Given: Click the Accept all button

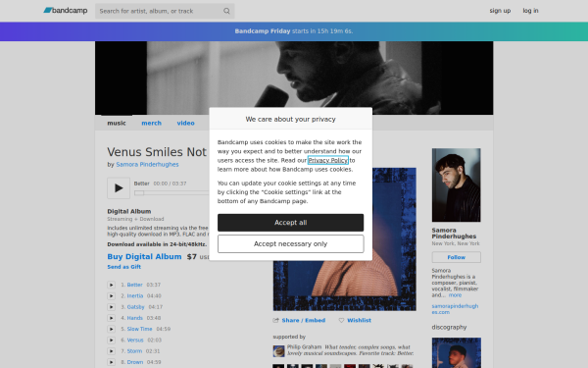Looking at the screenshot, I should pyautogui.click(x=291, y=223).
